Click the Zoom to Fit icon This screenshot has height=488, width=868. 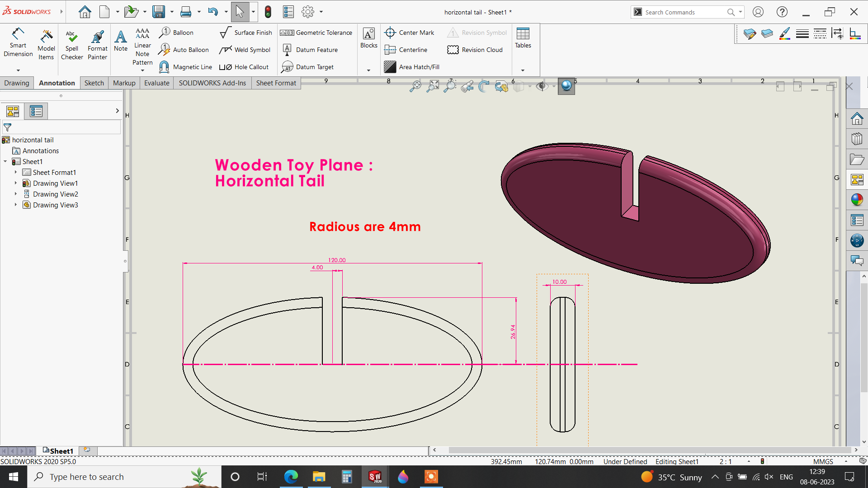click(415, 86)
